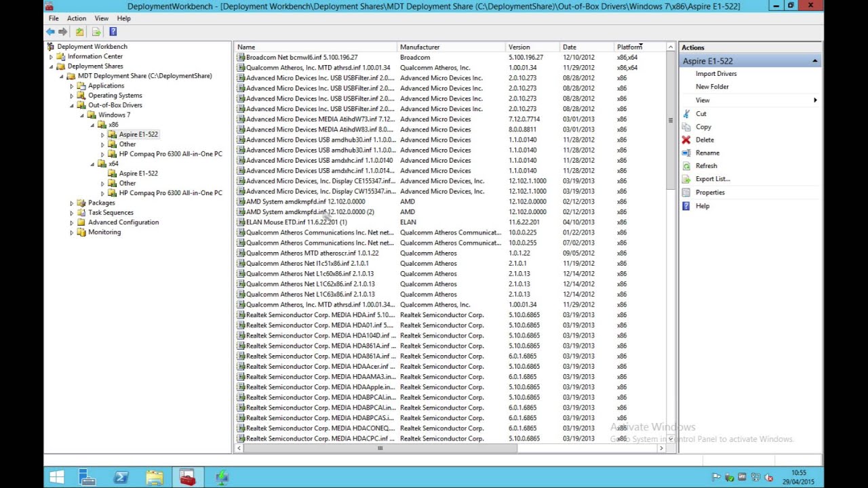Select x86 folder in the tree

coord(113,125)
